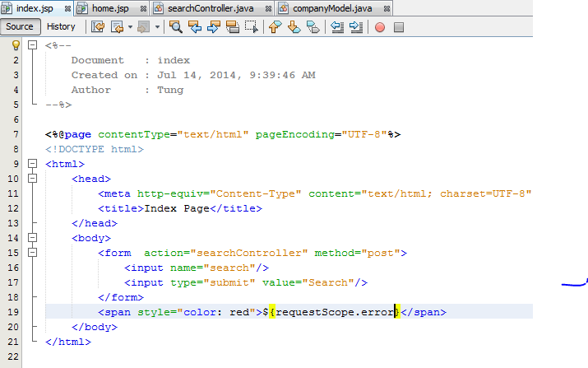Click "Created on" in the header comment
Viewport: 588px width, 368px height.
point(104,75)
